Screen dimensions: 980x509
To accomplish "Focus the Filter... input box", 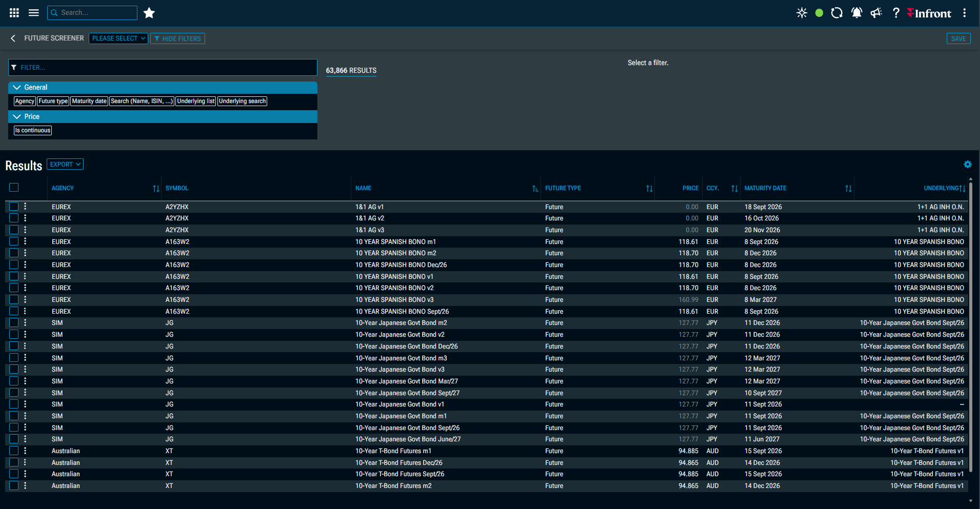I will [x=163, y=68].
